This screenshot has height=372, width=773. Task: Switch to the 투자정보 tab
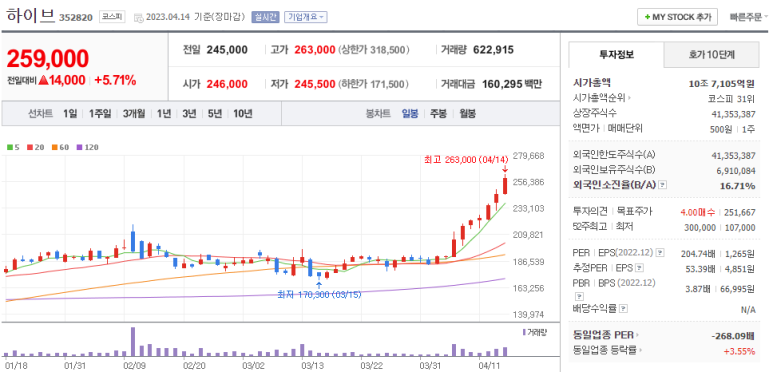617,55
